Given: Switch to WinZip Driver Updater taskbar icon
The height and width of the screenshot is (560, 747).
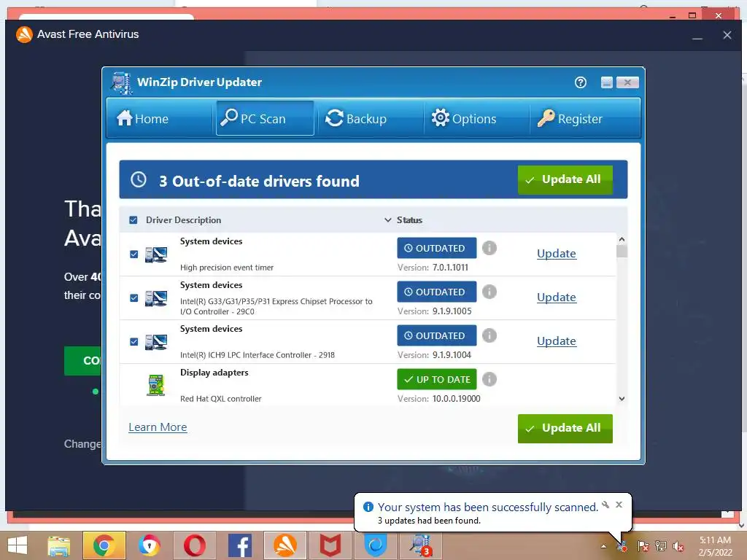Looking at the screenshot, I should point(421,545).
